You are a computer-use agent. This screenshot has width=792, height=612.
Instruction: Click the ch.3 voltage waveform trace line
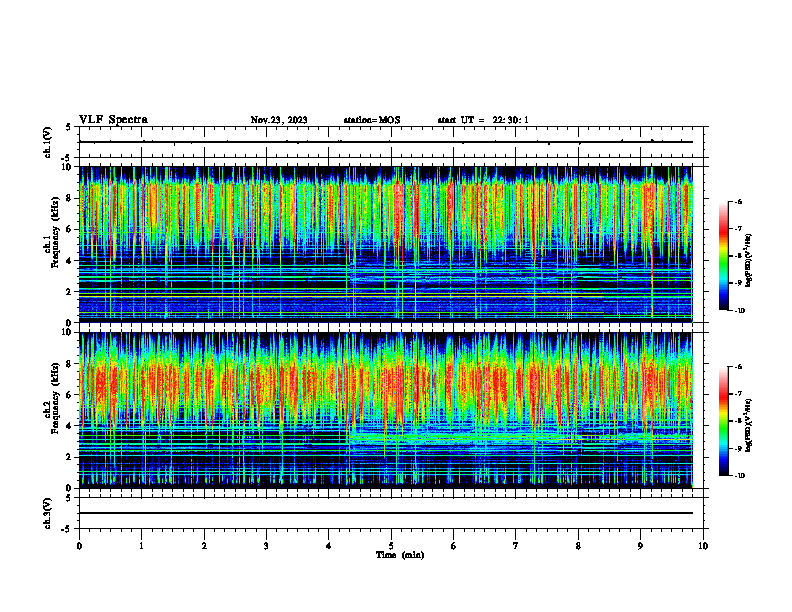(386, 513)
